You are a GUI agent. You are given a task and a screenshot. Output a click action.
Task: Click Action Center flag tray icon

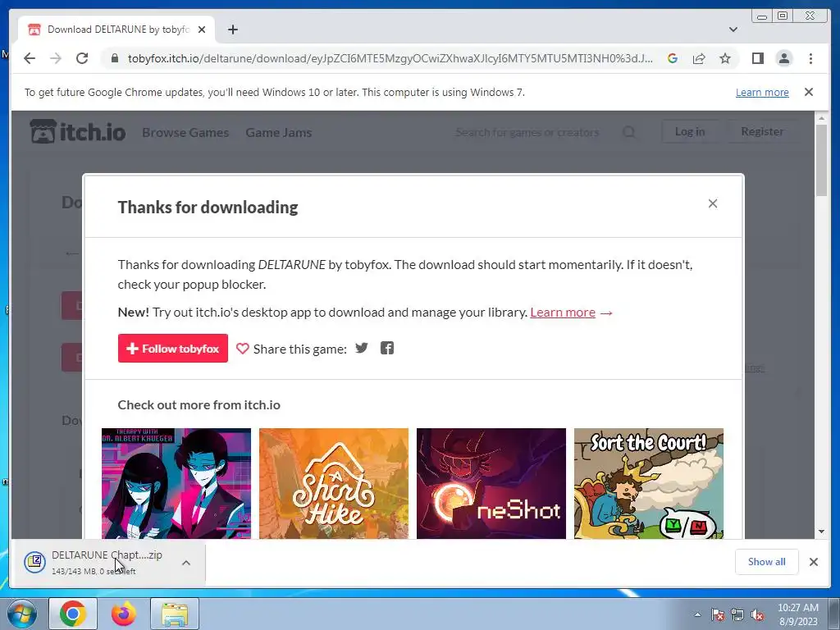click(718, 614)
